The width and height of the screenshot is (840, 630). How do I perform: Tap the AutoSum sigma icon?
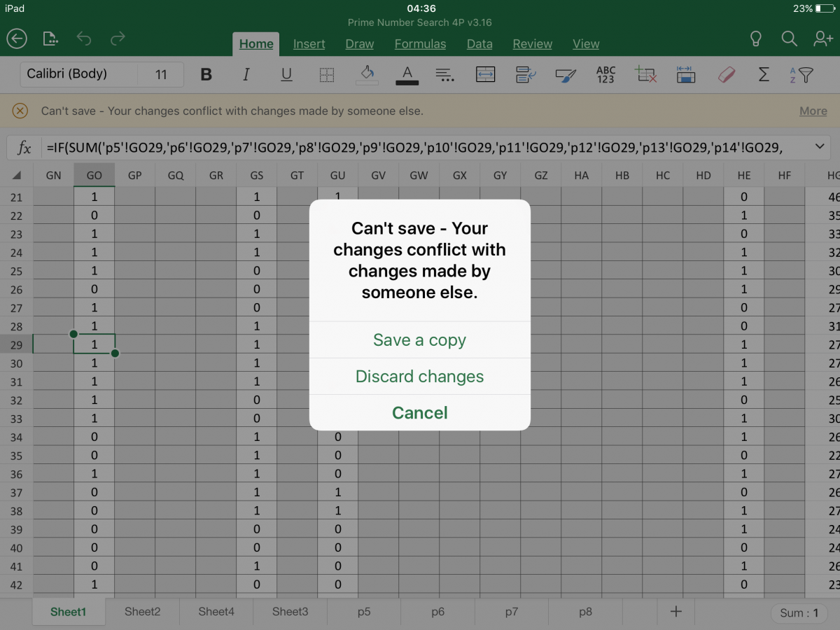(x=764, y=74)
